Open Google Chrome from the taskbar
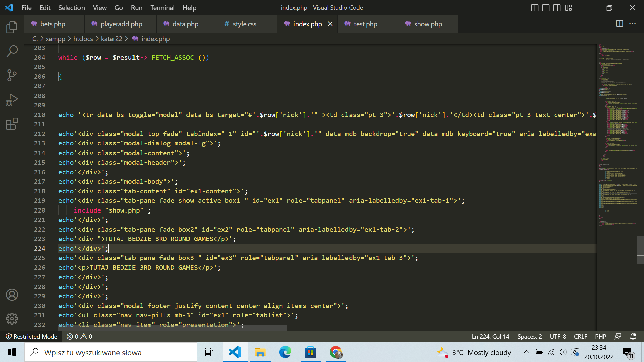This screenshot has height=362, width=644. pos(336,352)
